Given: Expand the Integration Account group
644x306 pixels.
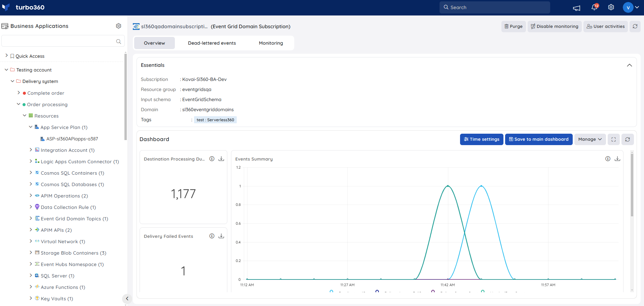Looking at the screenshot, I should (x=31, y=150).
